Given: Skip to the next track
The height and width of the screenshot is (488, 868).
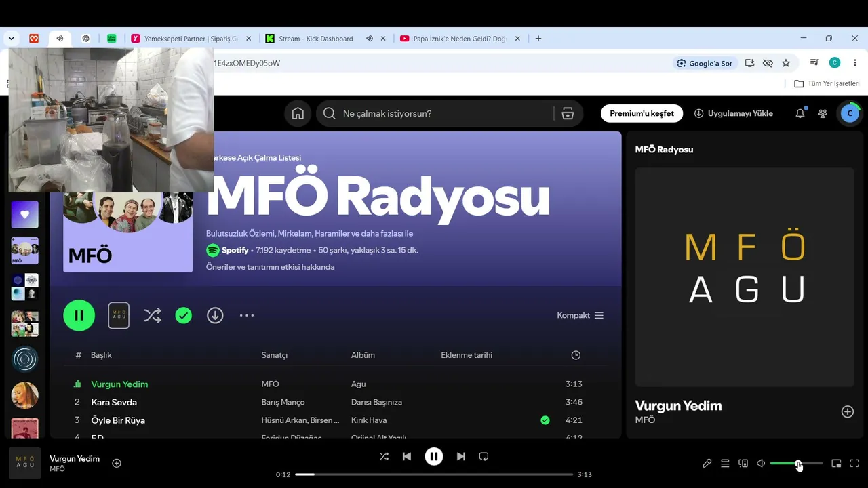Looking at the screenshot, I should (461, 456).
